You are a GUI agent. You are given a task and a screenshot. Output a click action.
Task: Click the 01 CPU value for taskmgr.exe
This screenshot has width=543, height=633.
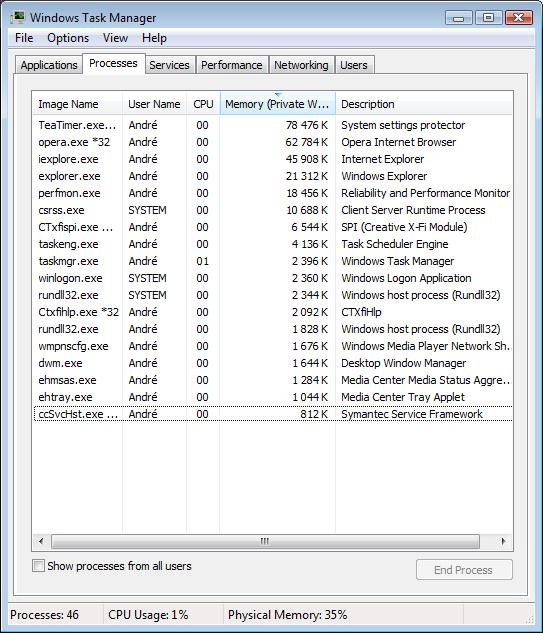pos(203,261)
